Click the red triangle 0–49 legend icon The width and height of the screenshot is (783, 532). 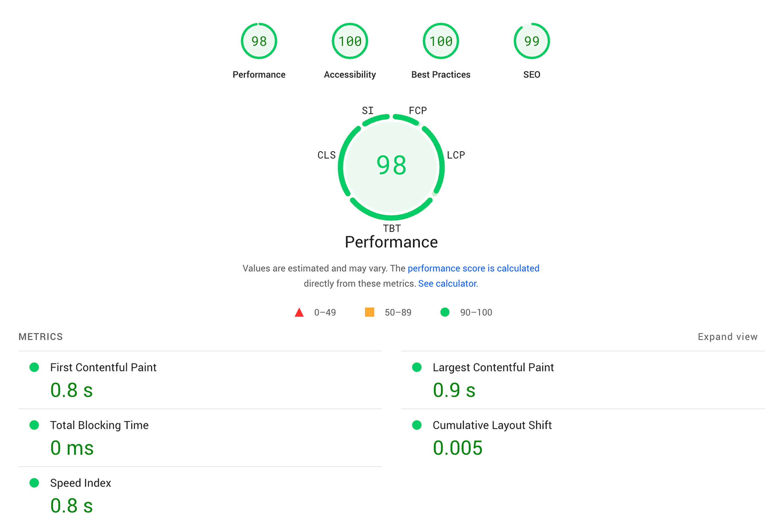(299, 312)
